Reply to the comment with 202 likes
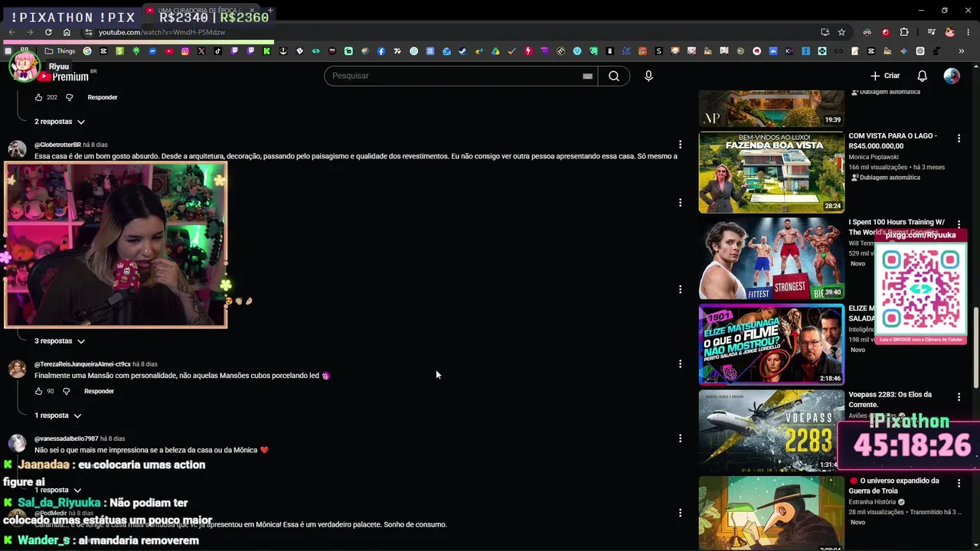The image size is (980, 551). [x=103, y=97]
